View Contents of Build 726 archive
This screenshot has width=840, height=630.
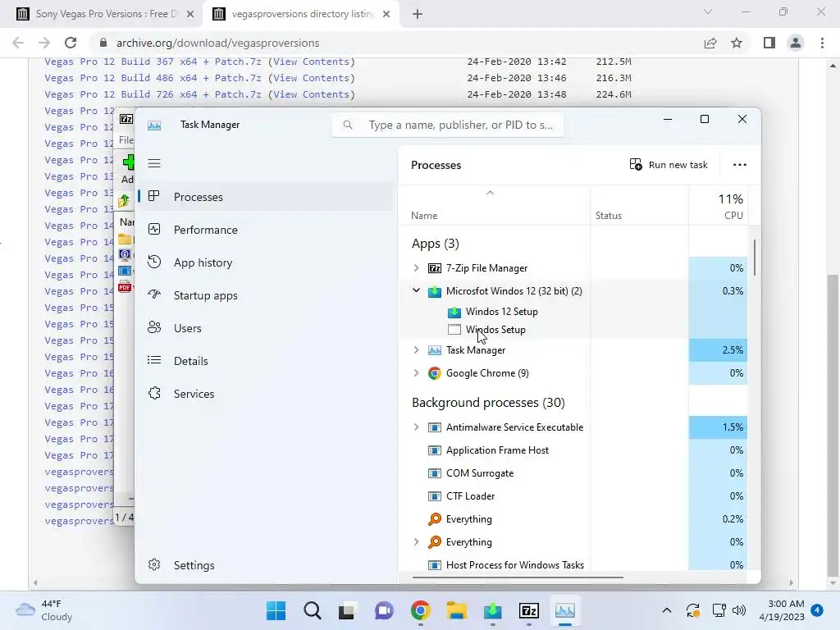tap(311, 95)
